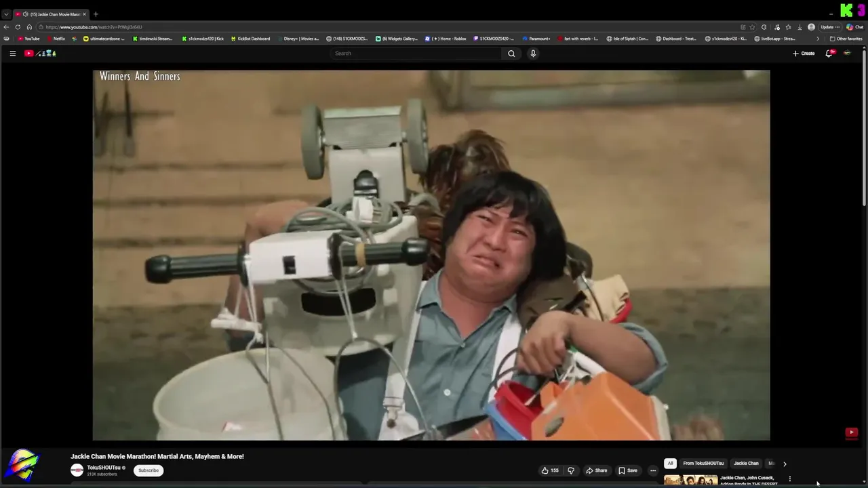Open YouTube notifications bell
Viewport: 868px width, 488px height.
(x=829, y=54)
